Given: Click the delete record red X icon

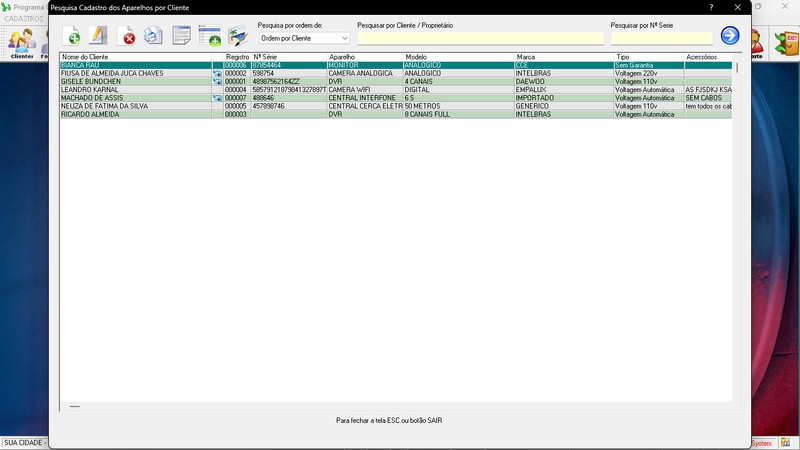Looking at the screenshot, I should click(x=128, y=37).
